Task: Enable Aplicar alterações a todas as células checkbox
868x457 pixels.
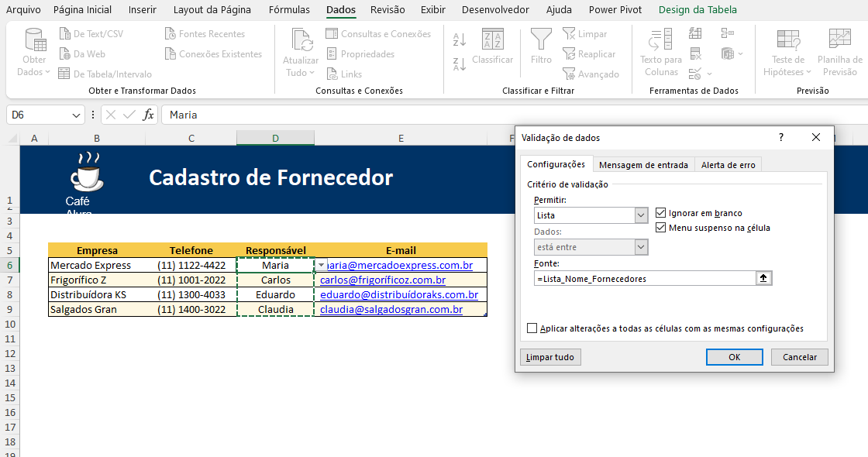Action: coord(532,328)
